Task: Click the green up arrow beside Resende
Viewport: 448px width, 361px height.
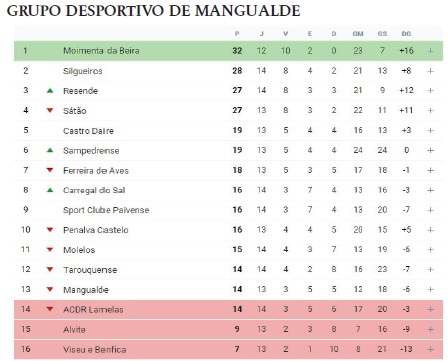Action: [x=50, y=90]
